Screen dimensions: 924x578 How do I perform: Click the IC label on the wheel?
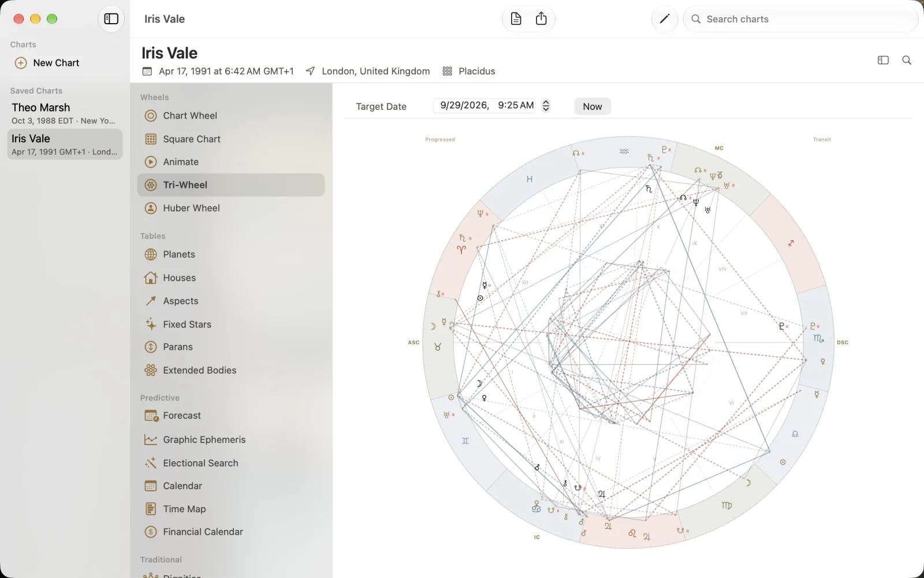pos(536,537)
